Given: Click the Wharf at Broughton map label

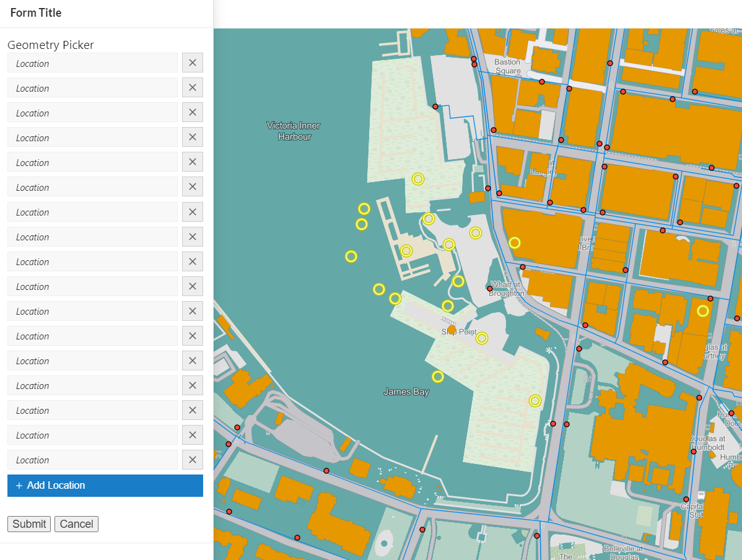Looking at the screenshot, I should pos(507,289).
